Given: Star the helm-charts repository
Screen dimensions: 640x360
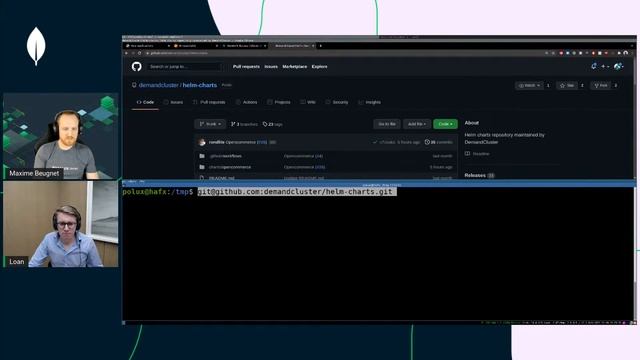Looking at the screenshot, I should (567, 85).
